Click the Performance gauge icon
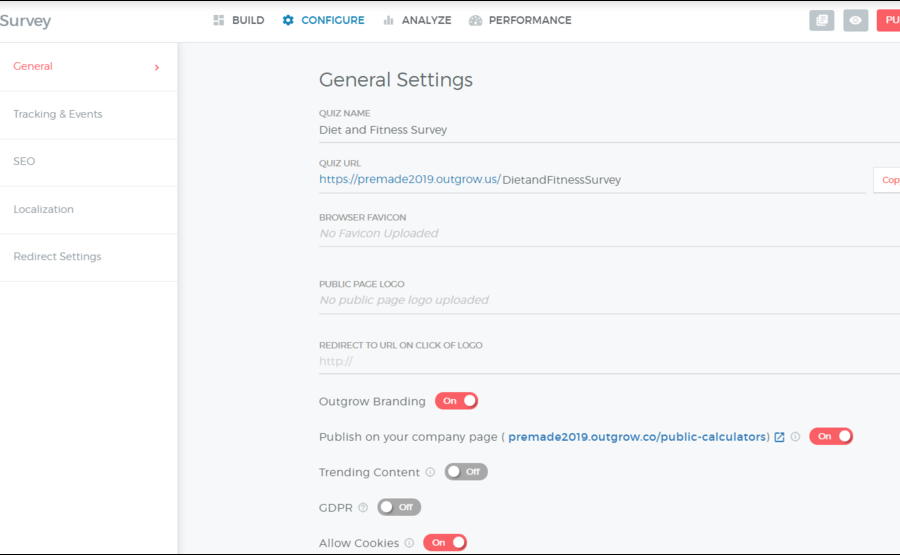Screen dimensions: 900x555 pos(475,20)
